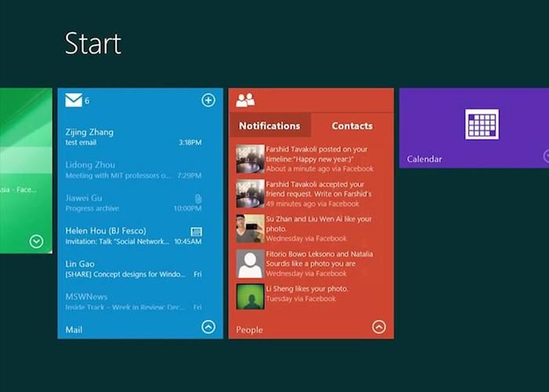Viewport: 549px width, 392px height.
Task: Click calendar invite icon on Helen Hou email
Action: click(196, 231)
